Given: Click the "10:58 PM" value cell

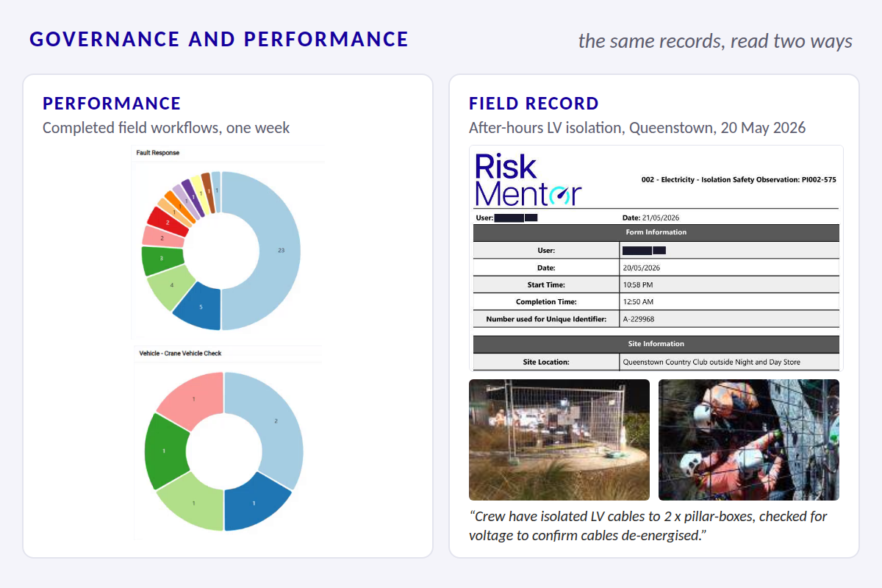Looking at the screenshot, I should 730,284.
